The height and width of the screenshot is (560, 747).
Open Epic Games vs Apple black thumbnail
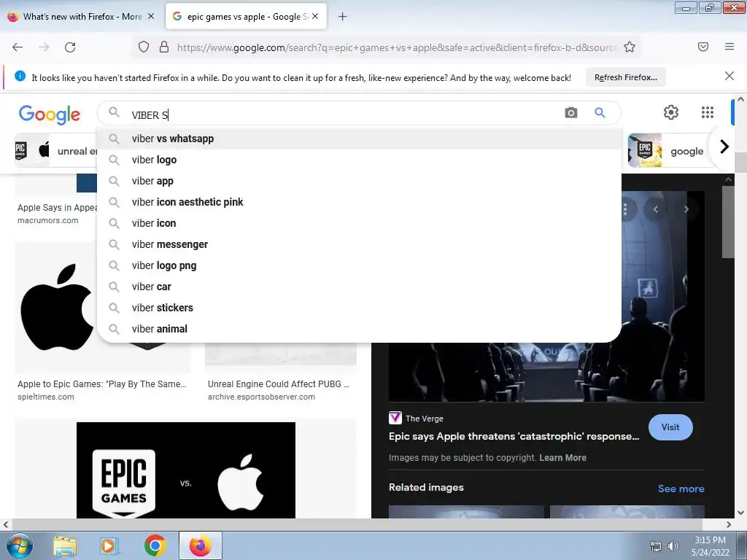(186, 470)
